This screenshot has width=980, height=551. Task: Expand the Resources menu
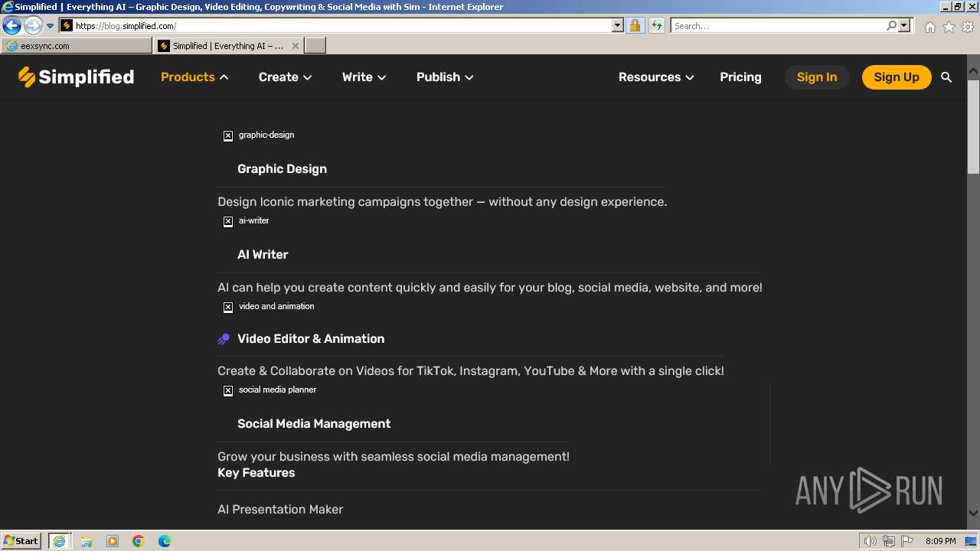[x=656, y=77]
